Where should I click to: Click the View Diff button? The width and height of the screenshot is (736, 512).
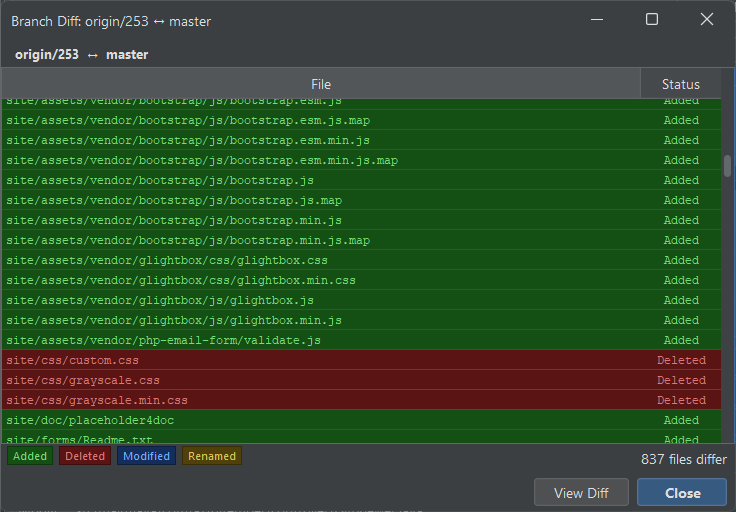[x=582, y=492]
